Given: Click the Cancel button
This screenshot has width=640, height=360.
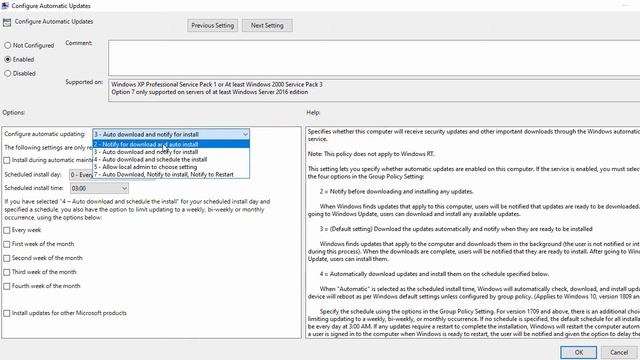Looking at the screenshot, I should click(x=619, y=352).
